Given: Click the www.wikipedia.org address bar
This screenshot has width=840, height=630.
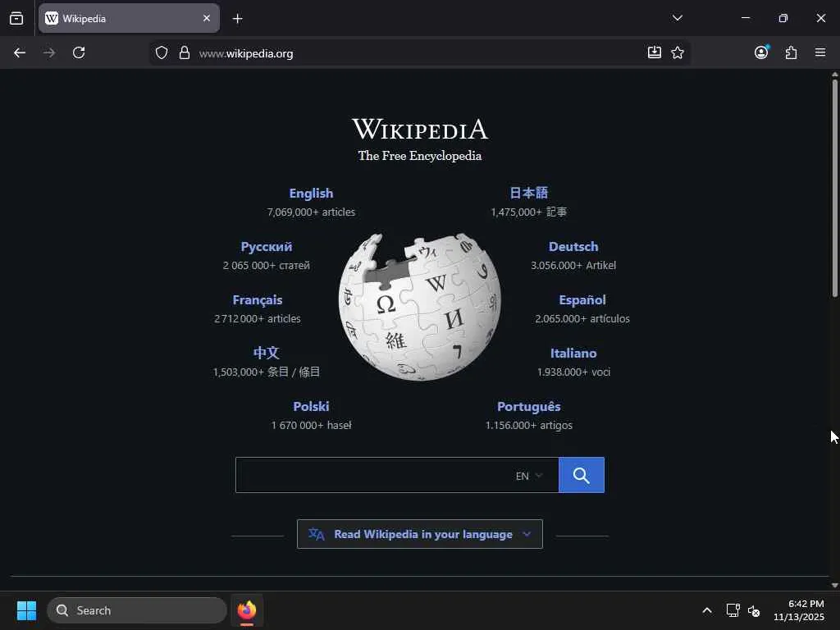Looking at the screenshot, I should [418, 53].
